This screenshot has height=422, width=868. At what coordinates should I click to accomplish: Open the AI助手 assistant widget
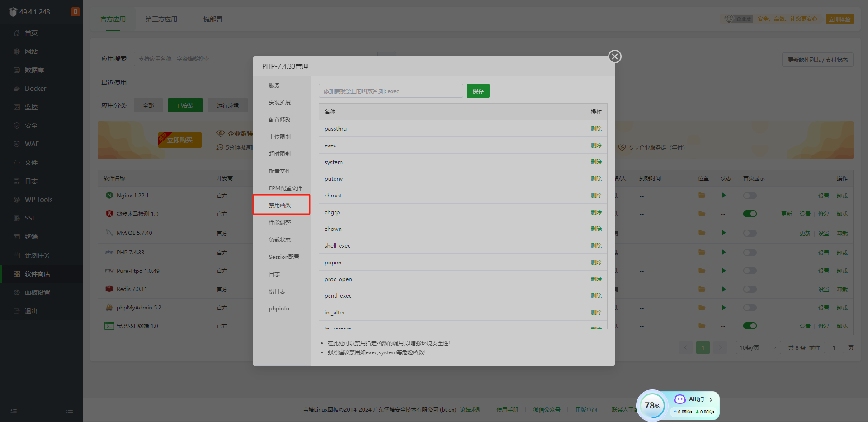[693, 399]
